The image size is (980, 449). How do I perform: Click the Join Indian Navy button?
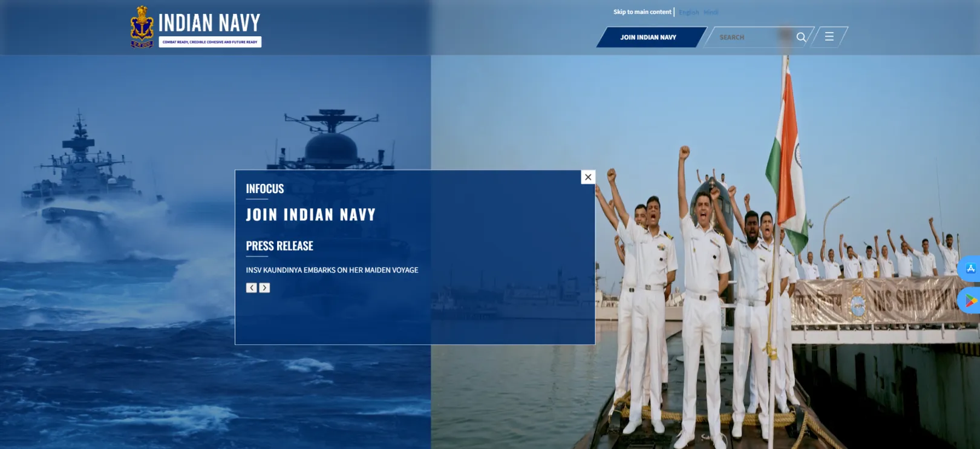652,37
